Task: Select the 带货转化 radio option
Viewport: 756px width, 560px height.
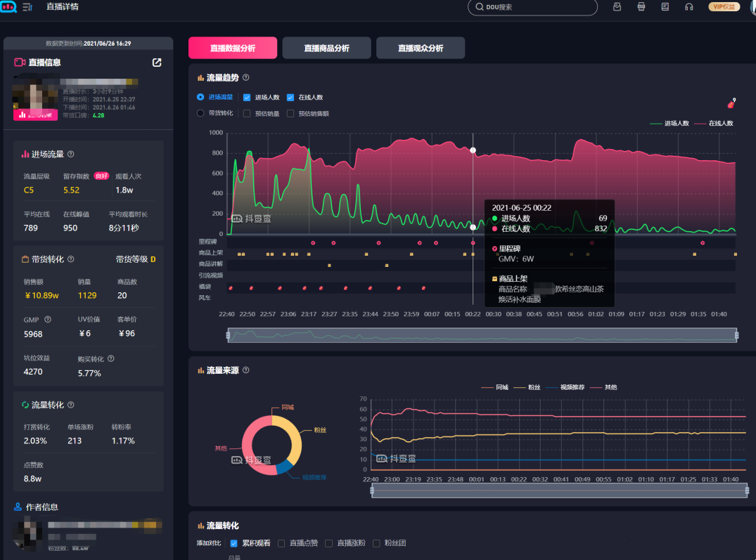Action: tap(200, 113)
